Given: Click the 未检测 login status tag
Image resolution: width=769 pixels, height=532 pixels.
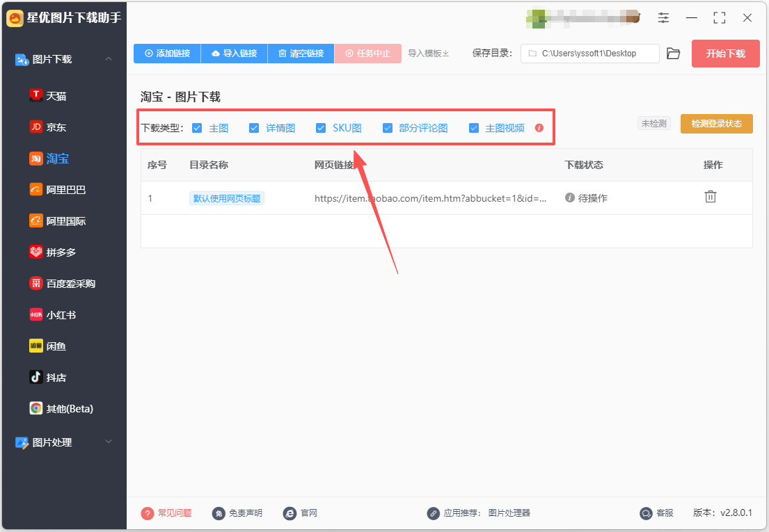Looking at the screenshot, I should point(653,124).
